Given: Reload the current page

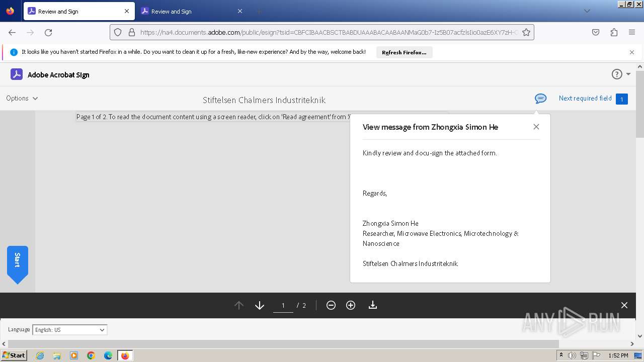Looking at the screenshot, I should (48, 32).
